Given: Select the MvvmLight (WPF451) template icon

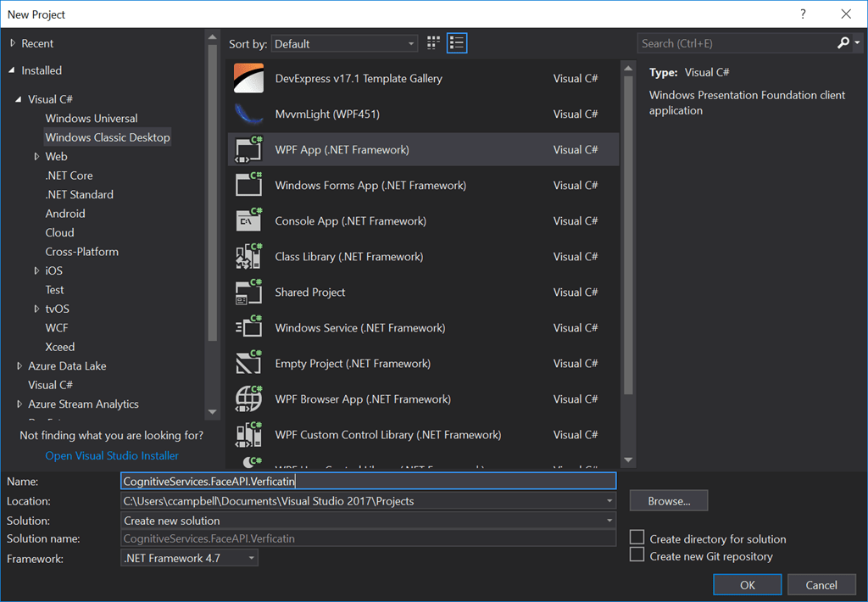Looking at the screenshot, I should point(248,114).
